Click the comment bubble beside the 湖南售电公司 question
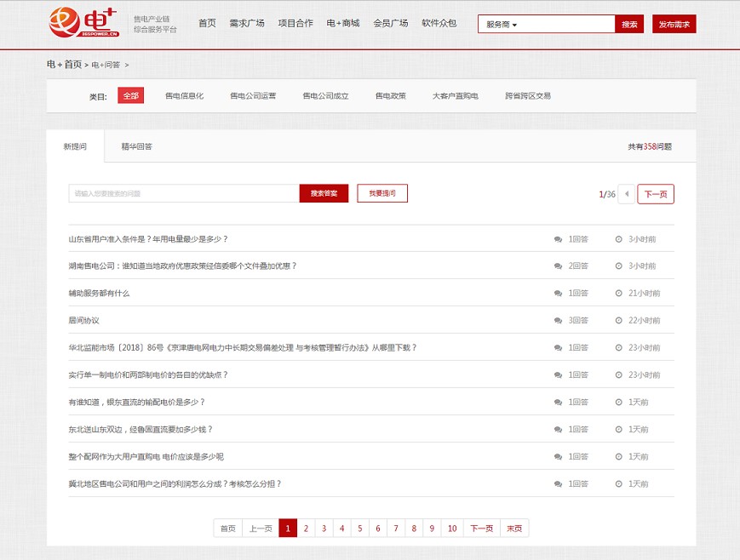Screen dimensions: 740x560 pyautogui.click(x=558, y=266)
